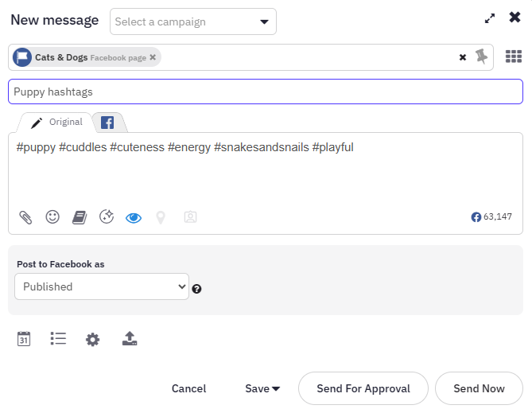
Task: Click the AI assist sparkle icon
Action: pos(107,216)
